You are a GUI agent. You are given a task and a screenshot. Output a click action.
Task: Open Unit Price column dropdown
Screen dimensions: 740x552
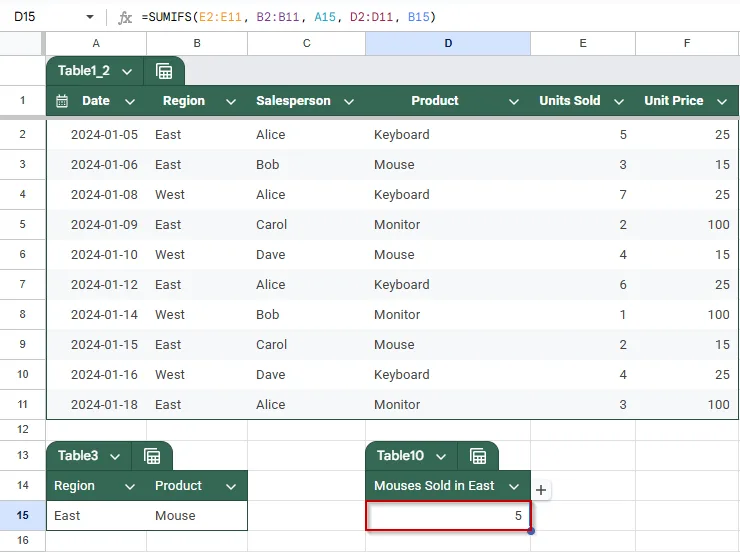(x=722, y=101)
